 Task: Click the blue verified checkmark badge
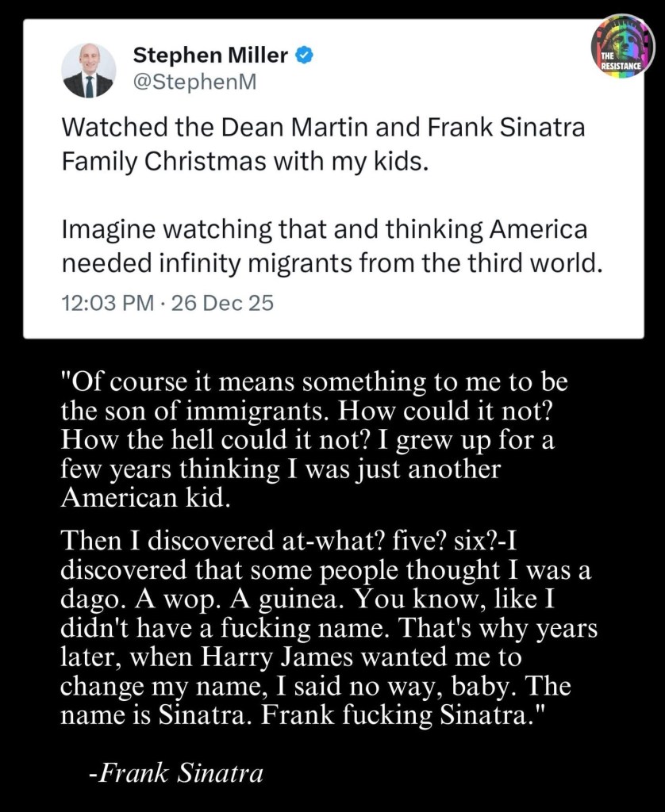(x=302, y=55)
